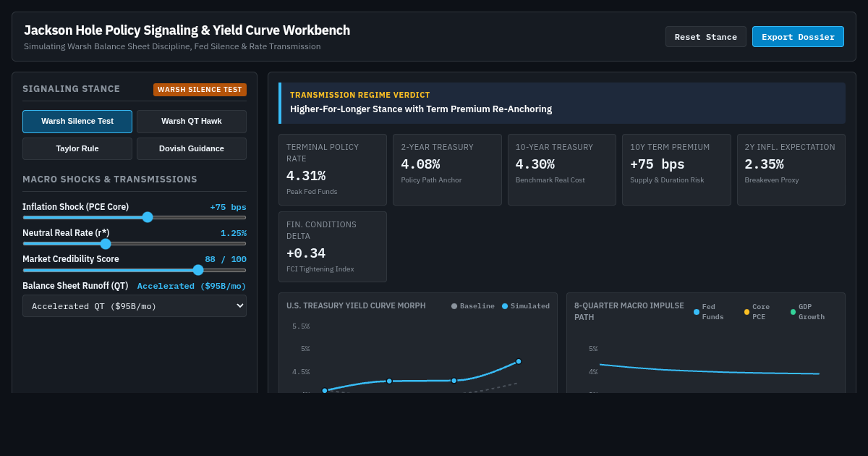This screenshot has width=868, height=456.
Task: Click the Reset Stance button
Action: click(705, 37)
